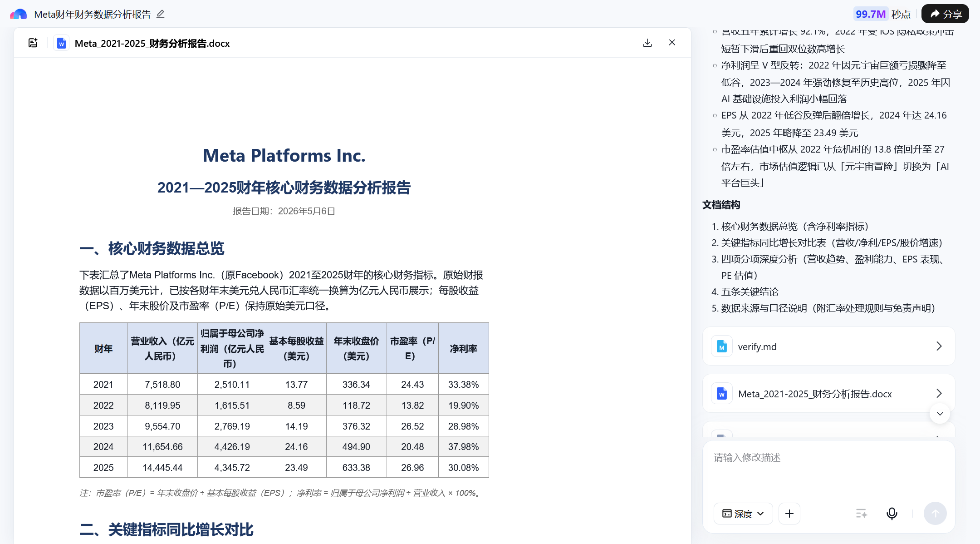This screenshot has height=544, width=980.
Task: Click the microphone voice input icon
Action: [892, 514]
